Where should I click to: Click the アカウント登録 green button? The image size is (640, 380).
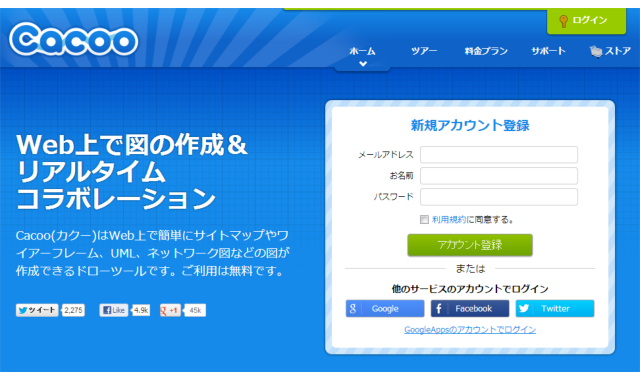(470, 245)
